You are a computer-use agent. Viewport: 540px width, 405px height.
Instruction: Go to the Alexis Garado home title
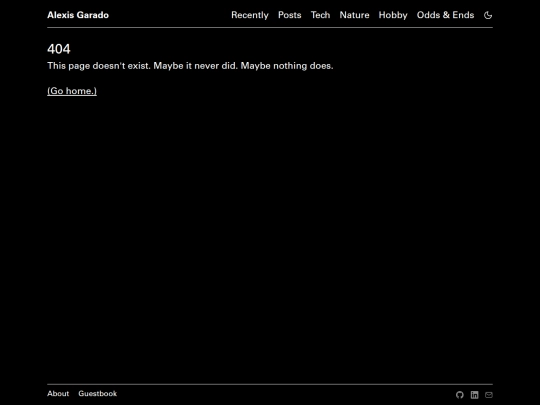pyautogui.click(x=78, y=15)
